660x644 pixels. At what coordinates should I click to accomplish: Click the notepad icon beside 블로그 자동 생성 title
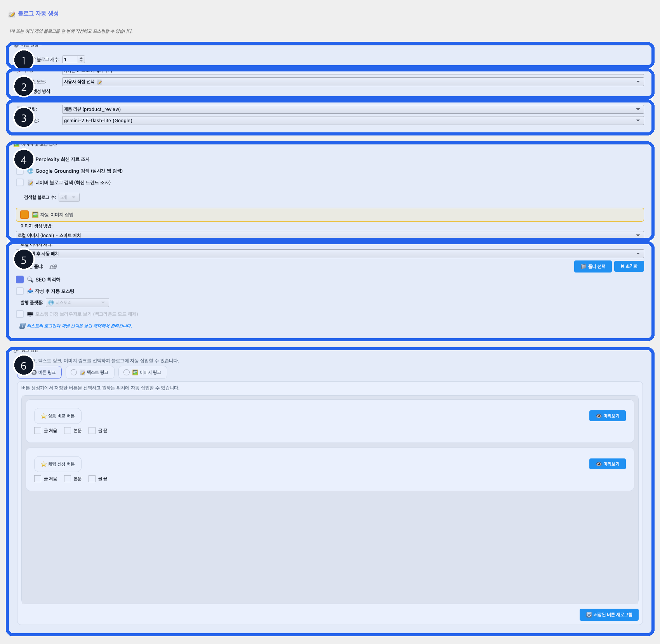[x=12, y=14]
